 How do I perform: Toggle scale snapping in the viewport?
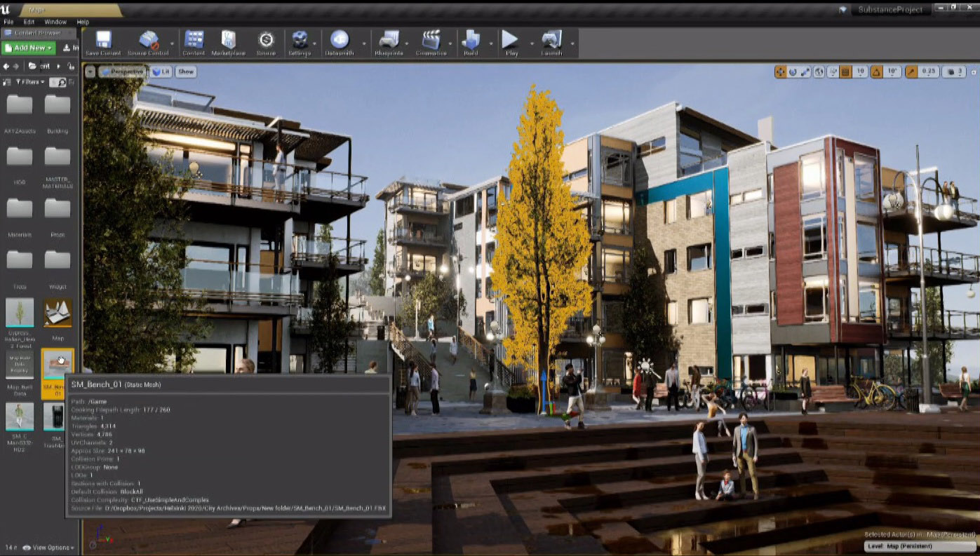click(x=912, y=72)
